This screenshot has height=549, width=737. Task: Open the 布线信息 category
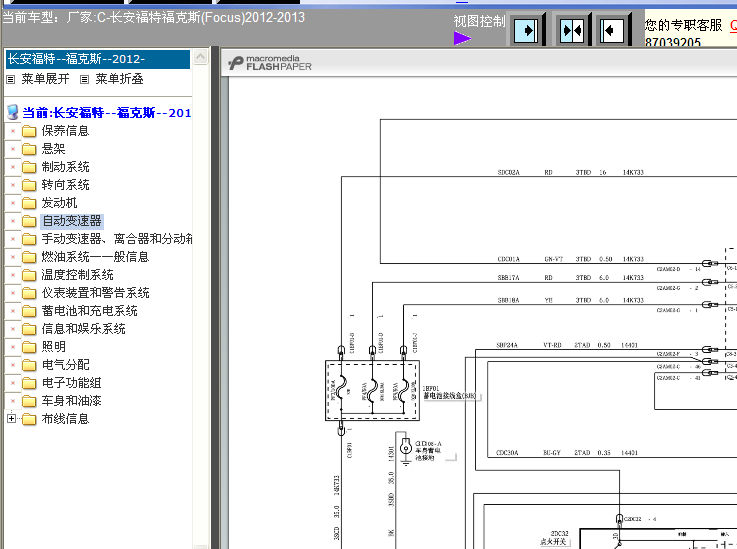click(65, 419)
